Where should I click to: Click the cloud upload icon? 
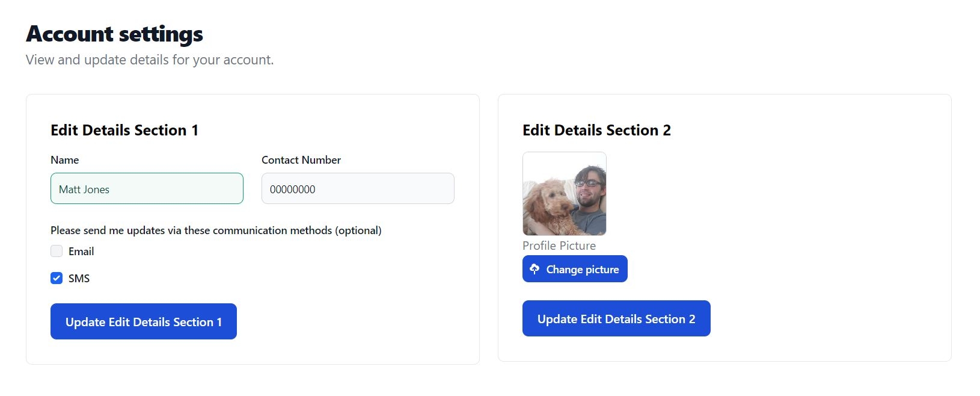[534, 268]
